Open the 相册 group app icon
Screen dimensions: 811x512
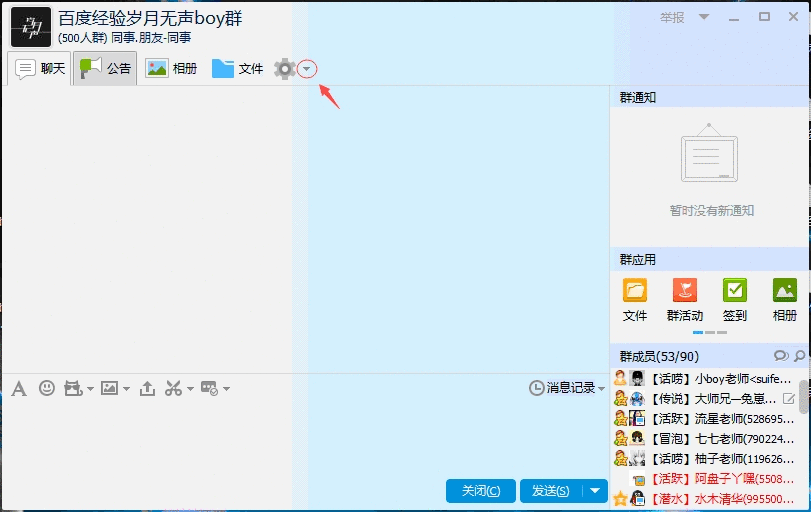785,300
